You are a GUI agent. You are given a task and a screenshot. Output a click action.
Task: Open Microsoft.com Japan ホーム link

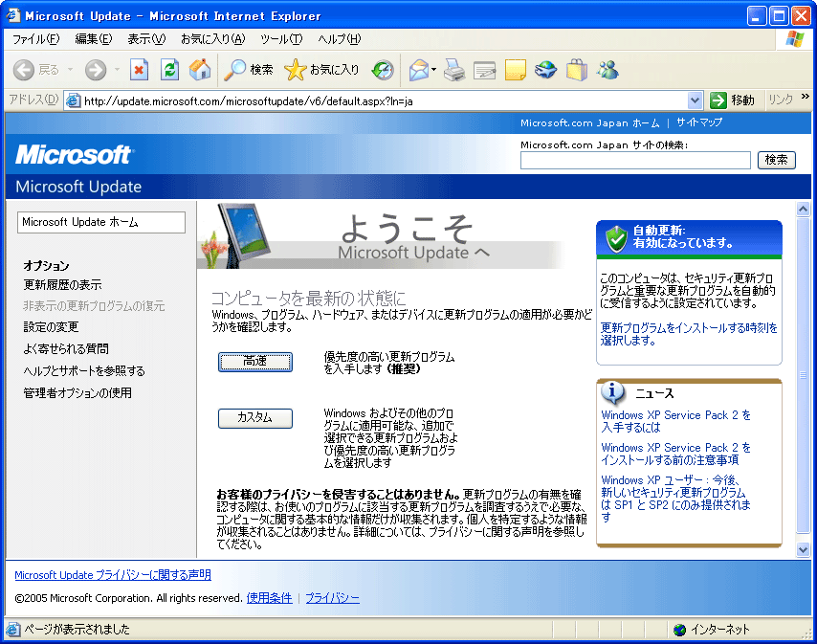(590, 123)
